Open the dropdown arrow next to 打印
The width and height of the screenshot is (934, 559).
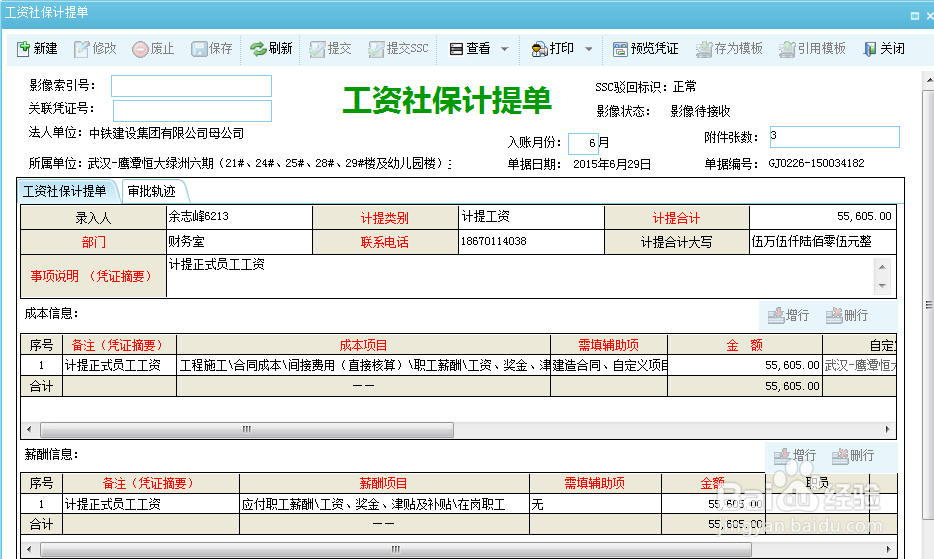tap(589, 49)
